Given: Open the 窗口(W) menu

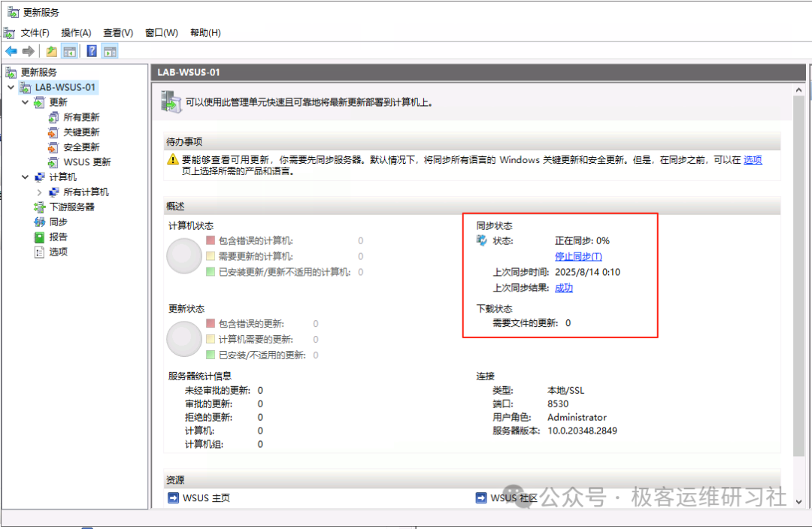Looking at the screenshot, I should tap(160, 32).
